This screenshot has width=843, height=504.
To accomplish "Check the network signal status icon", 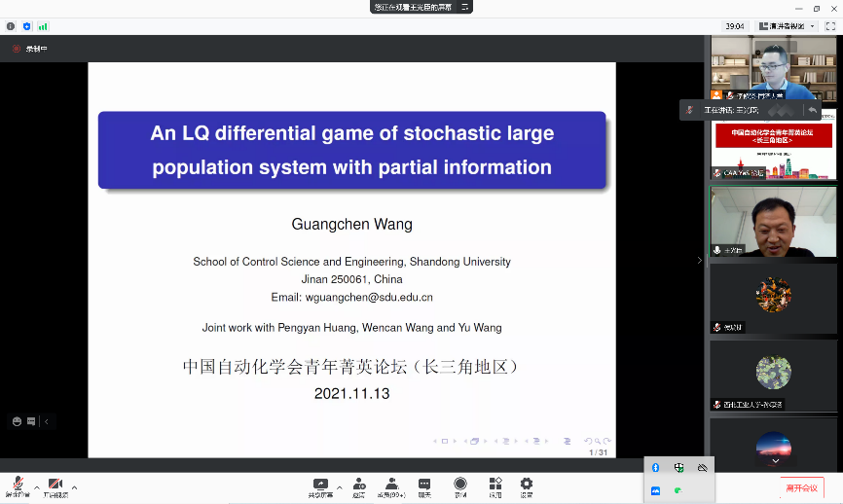I will 43,26.
